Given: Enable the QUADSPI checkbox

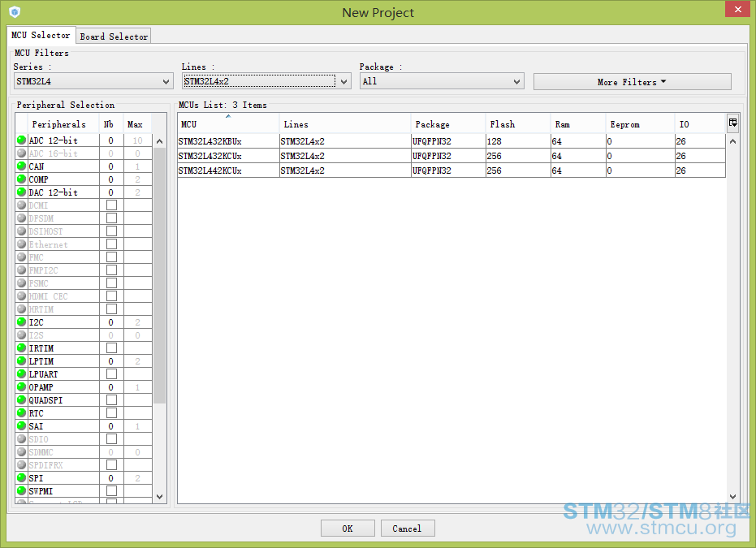Looking at the screenshot, I should tap(111, 400).
